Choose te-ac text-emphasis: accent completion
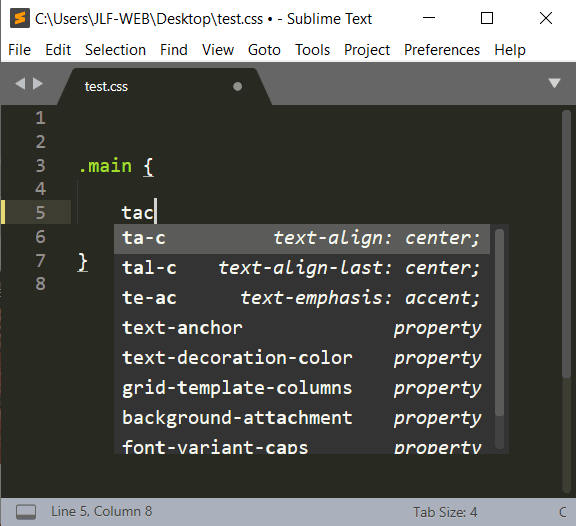This screenshot has width=576, height=526. point(302,298)
